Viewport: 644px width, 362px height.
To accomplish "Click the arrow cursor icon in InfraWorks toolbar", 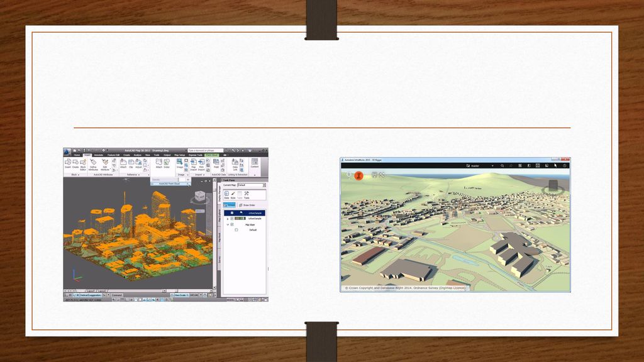I will 555,166.
